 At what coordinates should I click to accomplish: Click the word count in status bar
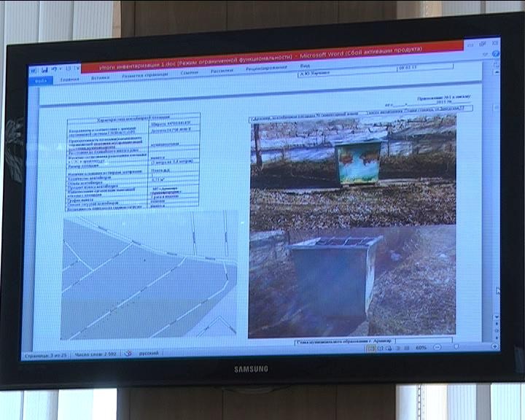(x=96, y=354)
